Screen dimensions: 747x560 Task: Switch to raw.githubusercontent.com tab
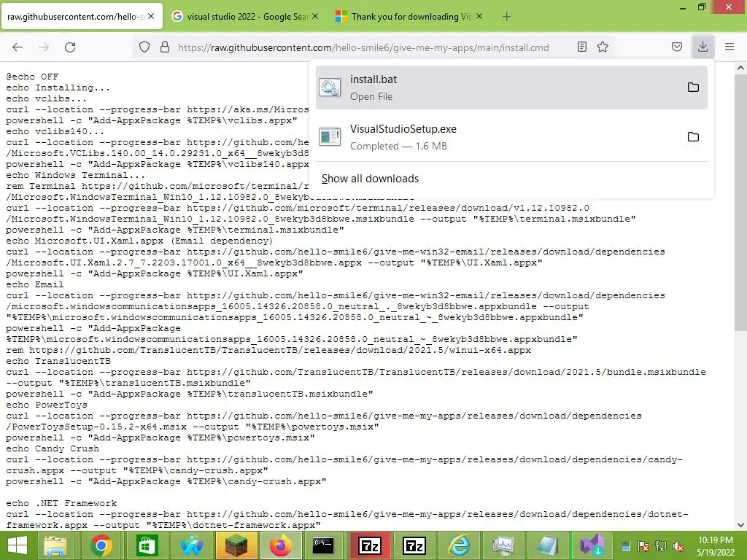click(82, 17)
